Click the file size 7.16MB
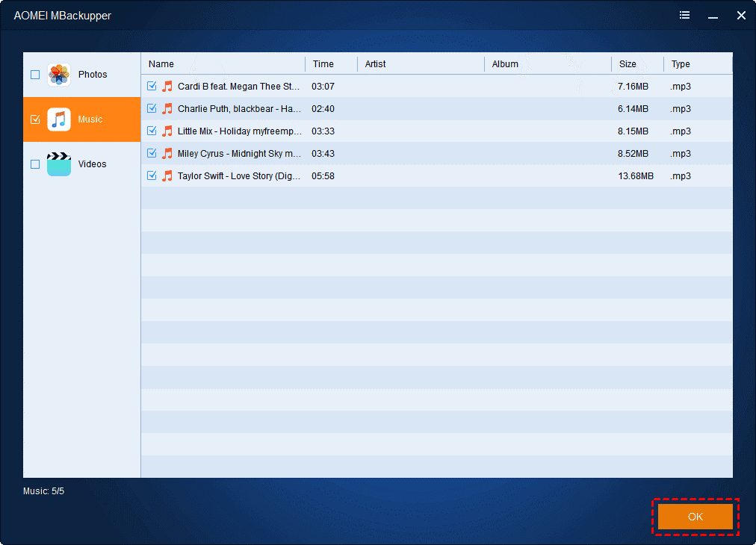 click(633, 87)
